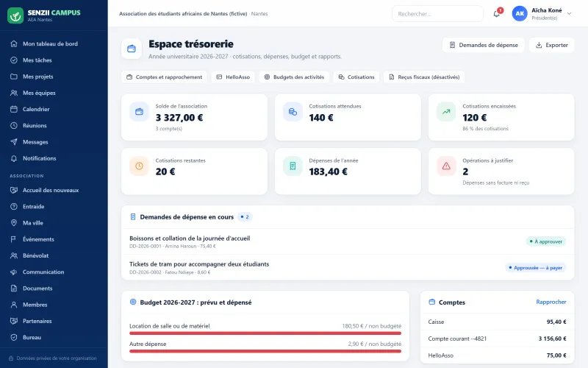
Task: Click the Communication megaphone icon
Action: [14, 272]
